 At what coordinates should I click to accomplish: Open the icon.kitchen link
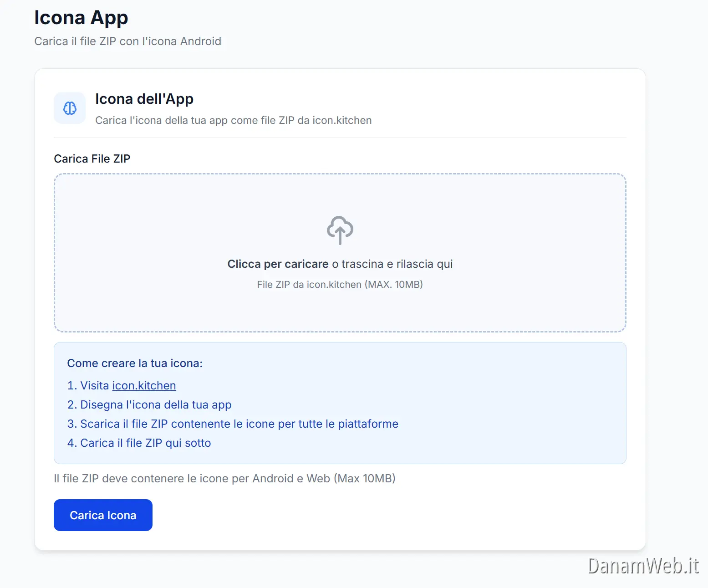[x=144, y=385]
